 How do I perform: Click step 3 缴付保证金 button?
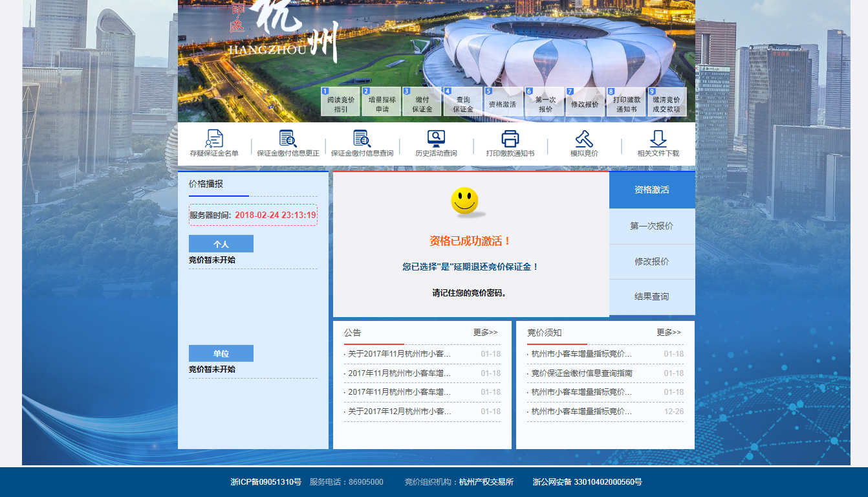422,102
